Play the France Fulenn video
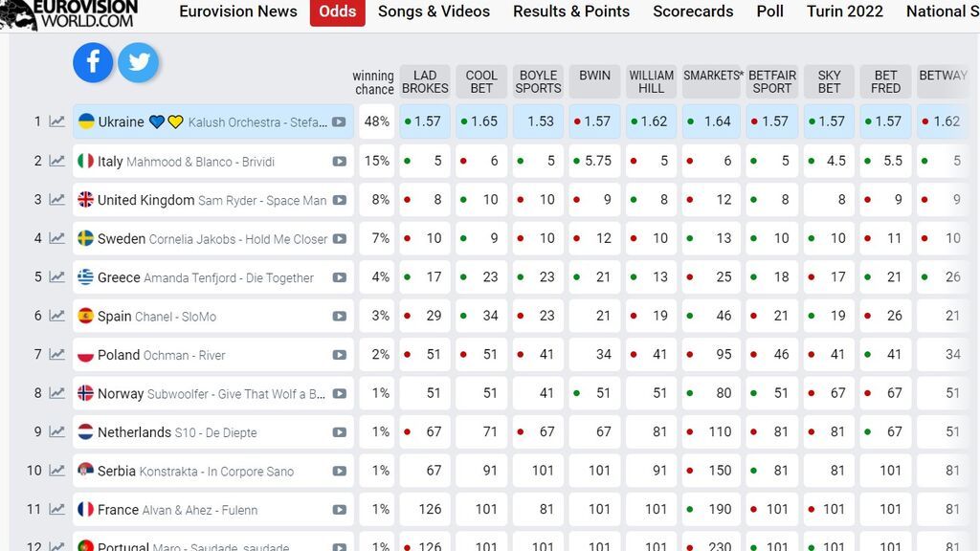 [x=340, y=510]
